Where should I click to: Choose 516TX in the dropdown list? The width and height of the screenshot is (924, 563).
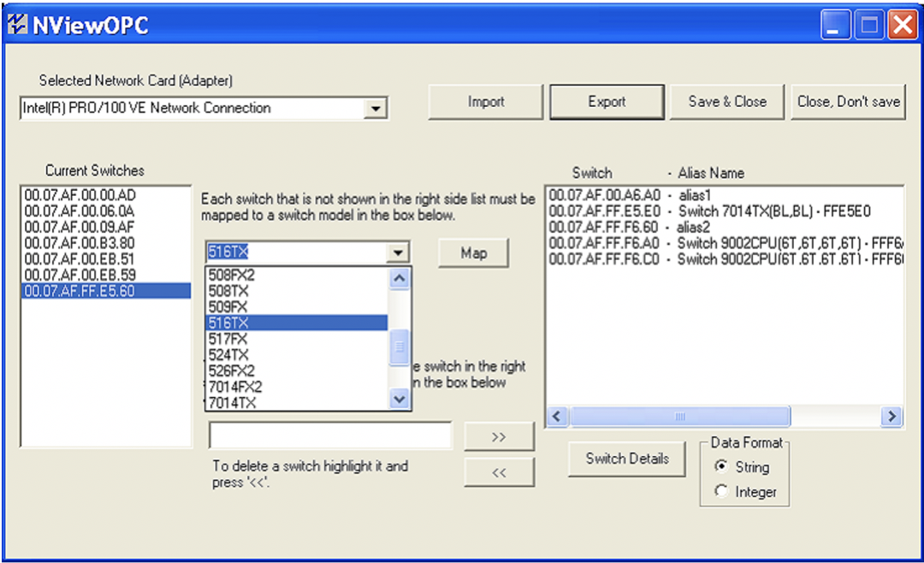click(x=297, y=323)
